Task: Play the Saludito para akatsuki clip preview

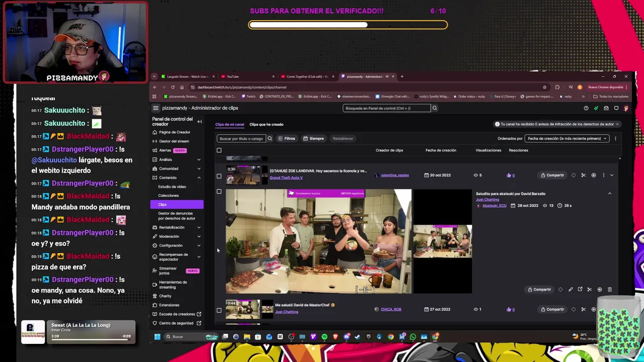Action: tap(318, 241)
